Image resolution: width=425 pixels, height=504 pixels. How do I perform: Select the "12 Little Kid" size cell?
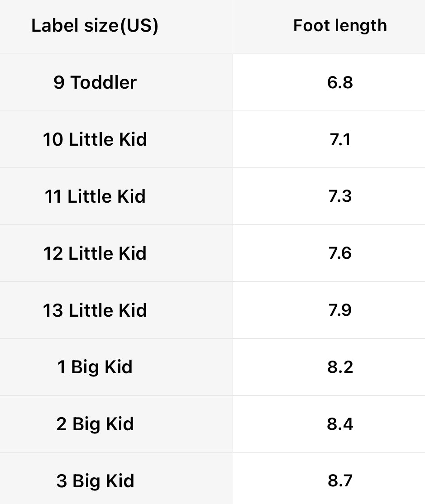pyautogui.click(x=95, y=253)
